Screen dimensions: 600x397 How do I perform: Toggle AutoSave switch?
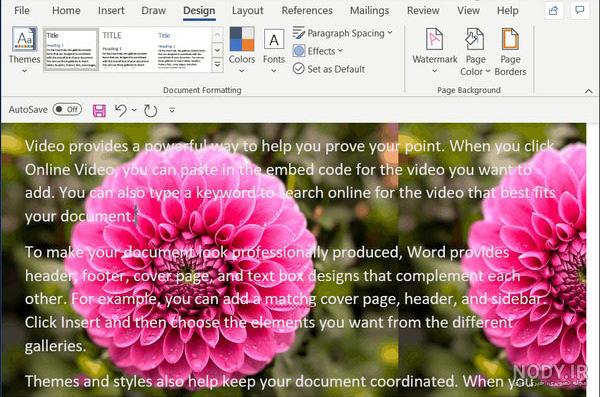[67, 109]
